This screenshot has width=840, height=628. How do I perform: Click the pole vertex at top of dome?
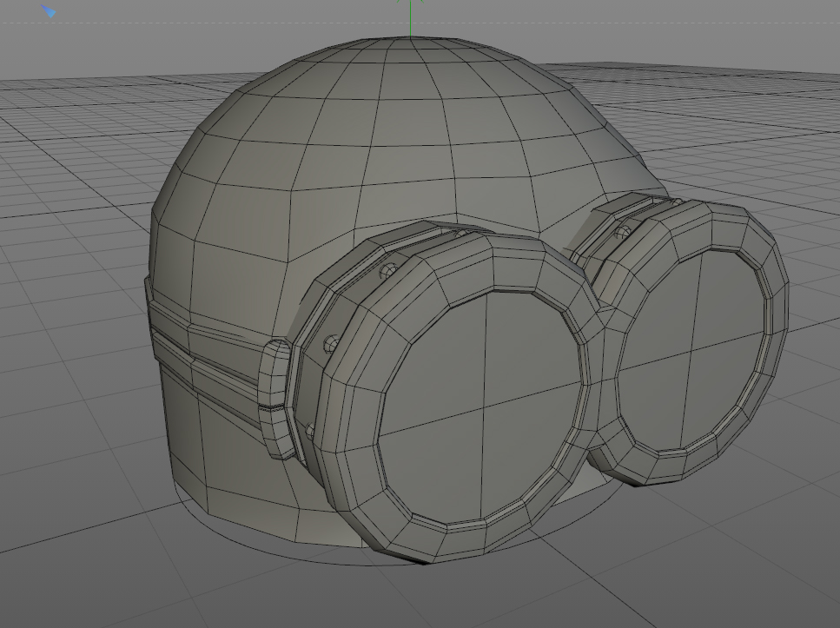[410, 37]
